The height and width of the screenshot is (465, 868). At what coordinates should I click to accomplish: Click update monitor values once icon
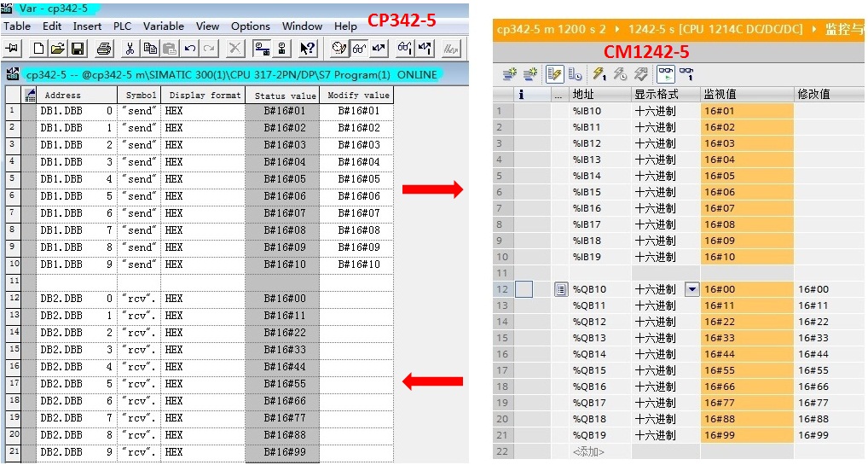point(405,49)
